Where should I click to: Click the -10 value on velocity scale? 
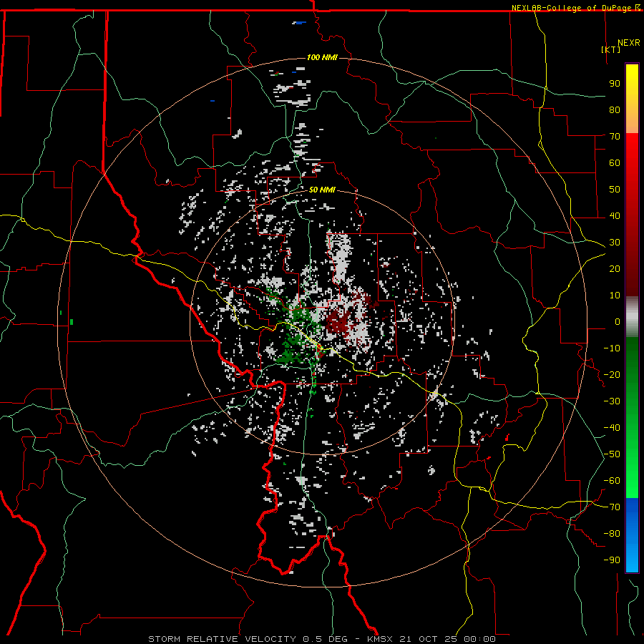pyautogui.click(x=612, y=348)
